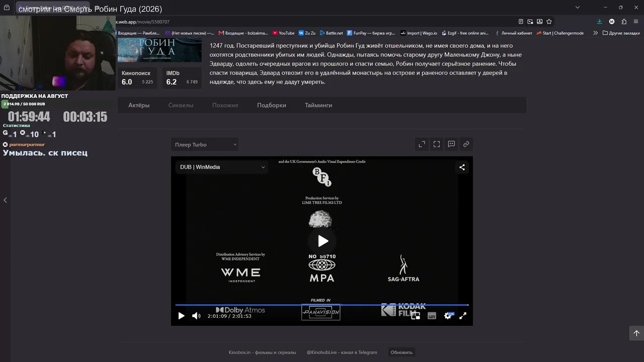Open the comments chat icon above player
This screenshot has height=362, width=644.
[451, 144]
